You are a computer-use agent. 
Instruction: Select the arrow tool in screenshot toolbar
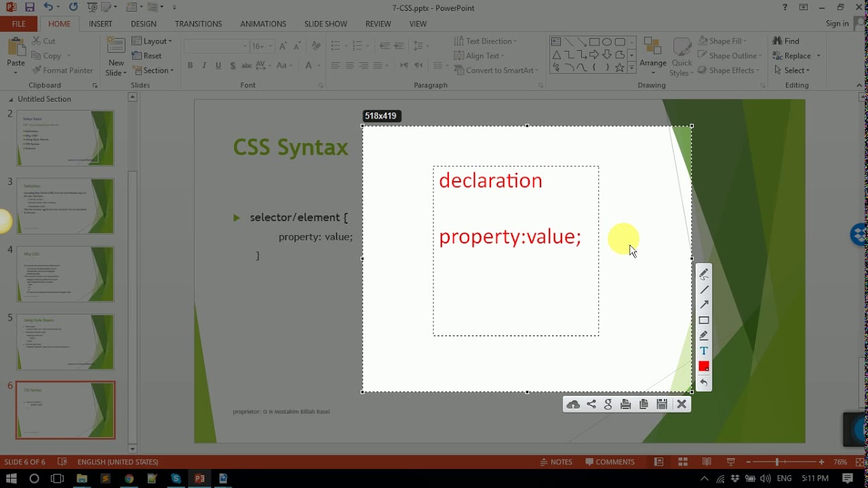point(704,305)
